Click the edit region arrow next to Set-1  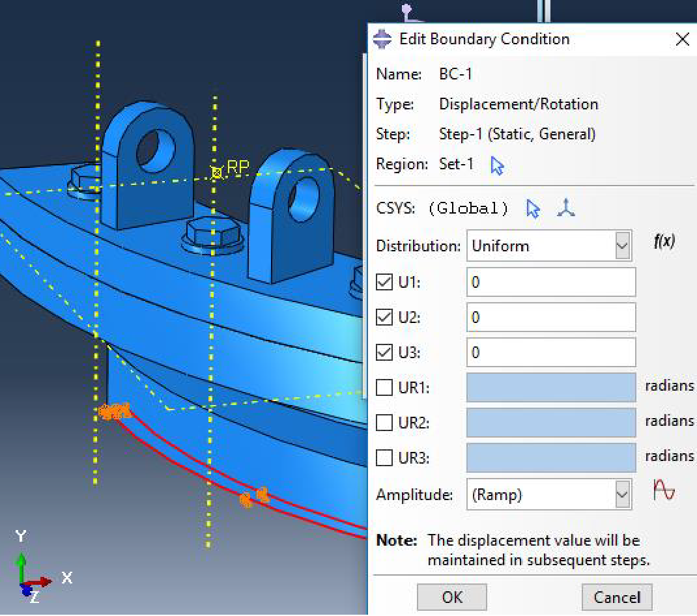(x=497, y=166)
